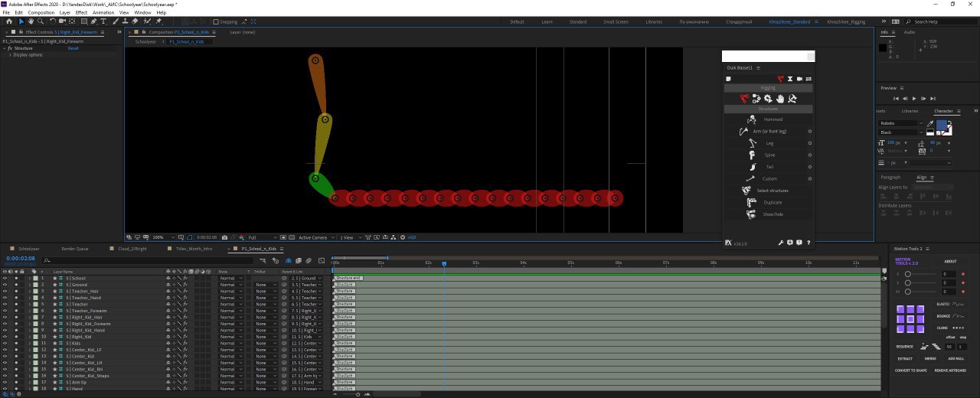Open Mode dropdown for S | School layer
Viewport: 980px width, 398px height.
[230, 278]
